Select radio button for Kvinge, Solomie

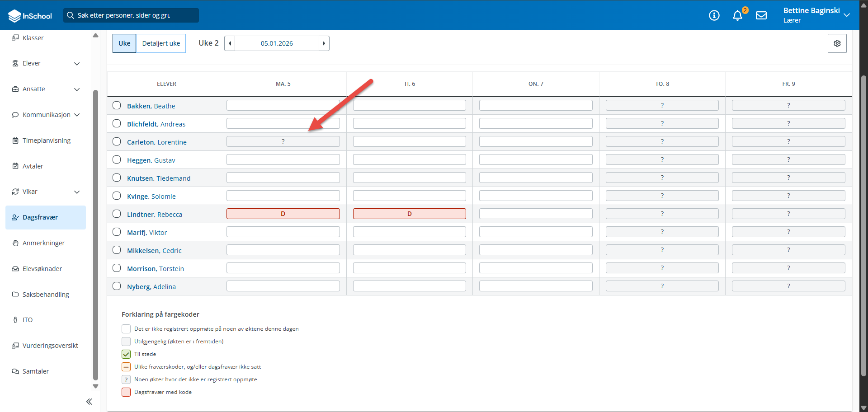(x=117, y=196)
